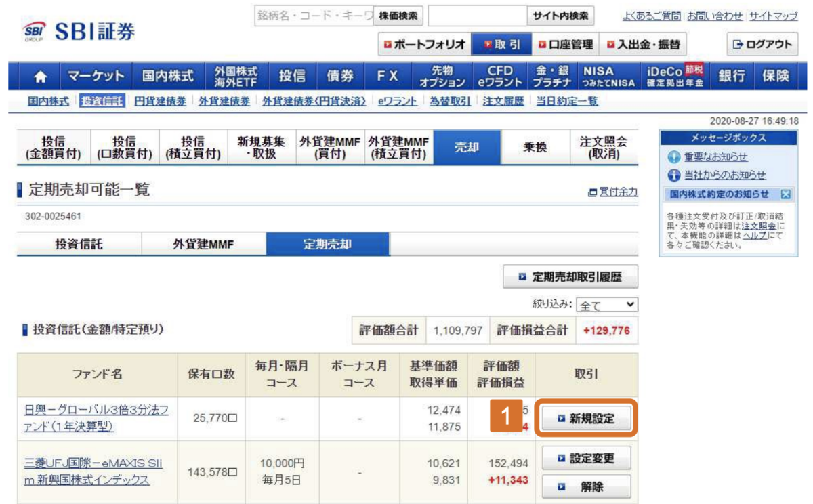Switch to the 定期売却 sub-tab
The width and height of the screenshot is (813, 504).
(328, 245)
